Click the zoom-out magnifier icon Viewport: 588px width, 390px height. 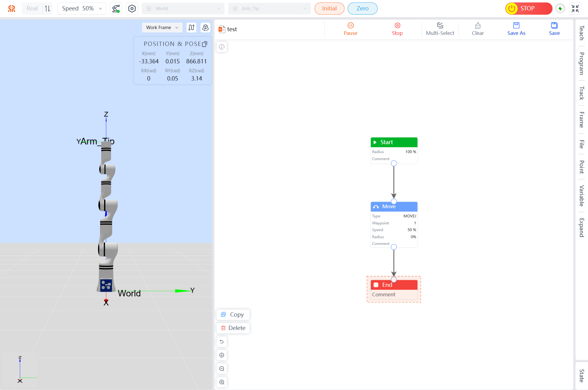(x=222, y=369)
